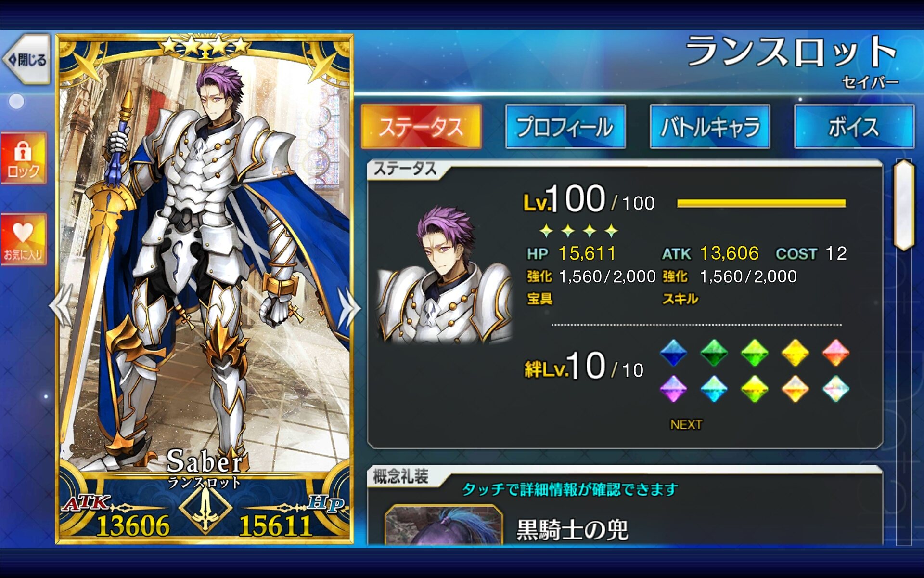Click the rainbow white bond gem icon
Viewport: 924px width, 578px height.
(x=836, y=389)
